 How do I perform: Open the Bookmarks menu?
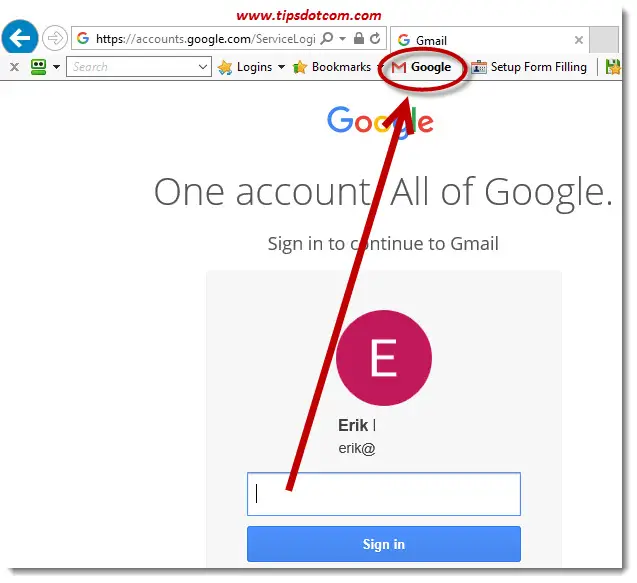tap(336, 67)
